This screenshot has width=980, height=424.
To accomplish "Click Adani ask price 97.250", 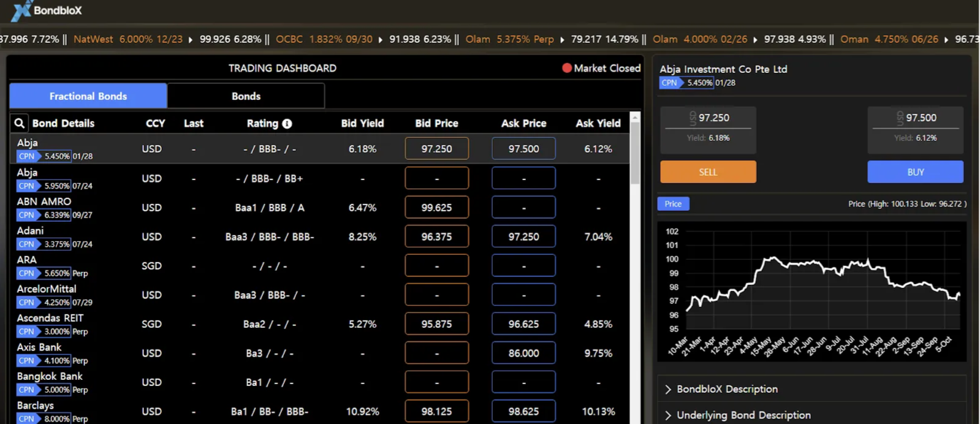I will pos(523,237).
